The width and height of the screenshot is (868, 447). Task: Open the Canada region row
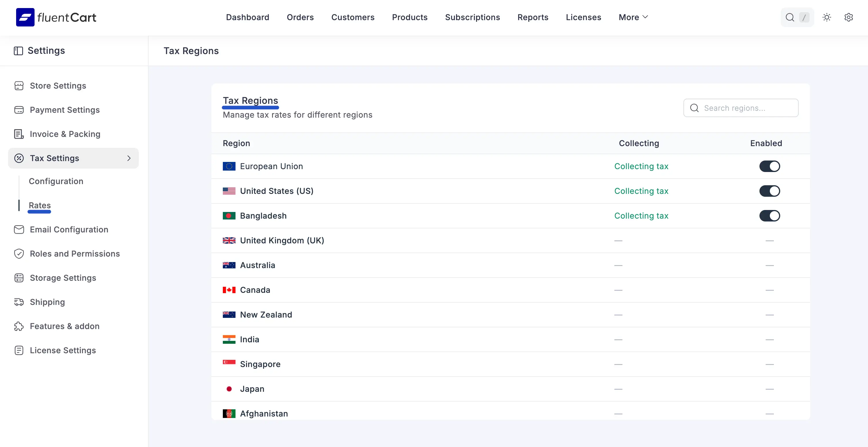tap(510, 290)
